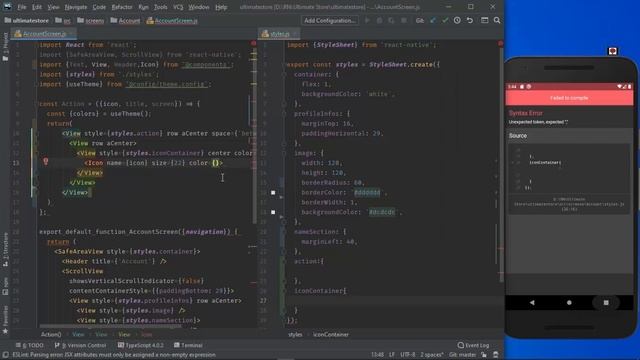This screenshot has height=360, width=640.
Task: Collapse nameSection block fold marker
Action: tap(284, 232)
